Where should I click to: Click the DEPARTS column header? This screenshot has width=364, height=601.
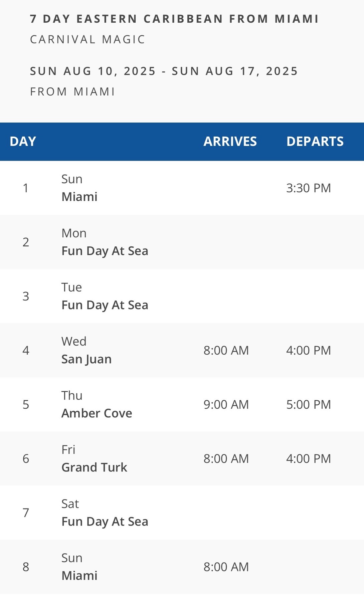coord(315,142)
